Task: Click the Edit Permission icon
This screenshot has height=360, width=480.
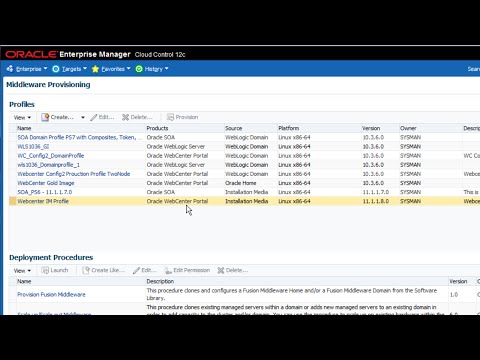Action: (168, 270)
